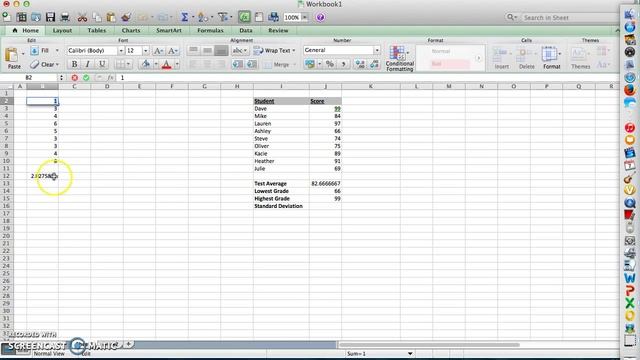Image resolution: width=640 pixels, height=360 pixels.
Task: Click the Sort A-Z icon
Action: pyautogui.click(x=202, y=17)
